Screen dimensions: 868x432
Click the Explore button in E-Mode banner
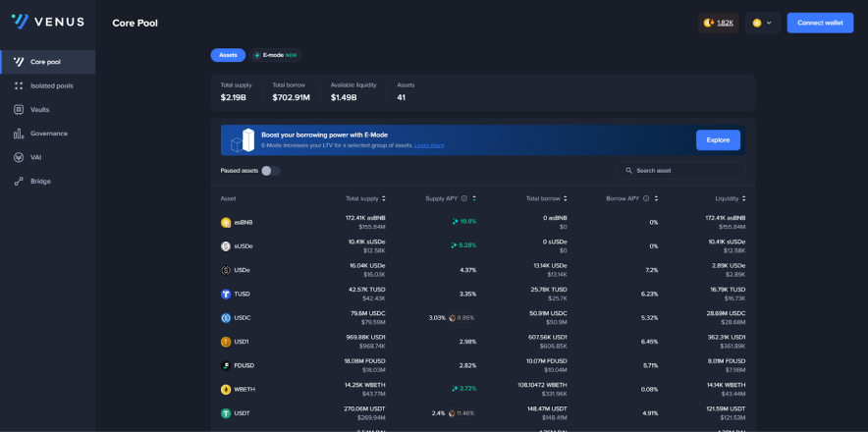(718, 140)
